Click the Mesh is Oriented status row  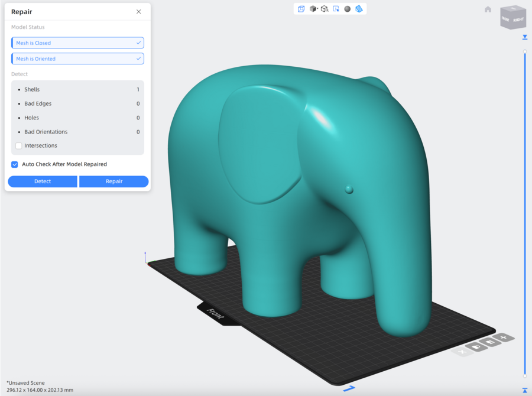77,59
